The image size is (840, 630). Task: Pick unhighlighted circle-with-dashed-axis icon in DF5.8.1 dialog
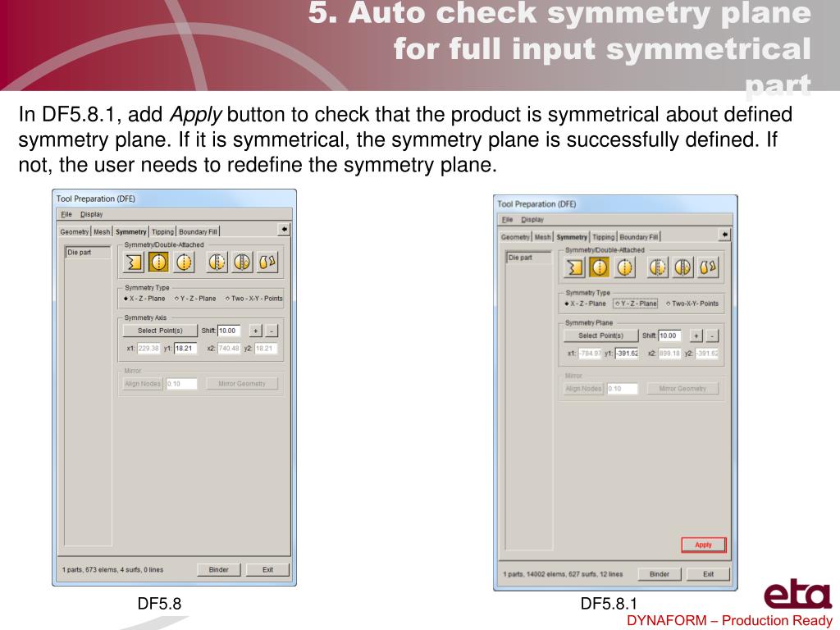[x=624, y=267]
